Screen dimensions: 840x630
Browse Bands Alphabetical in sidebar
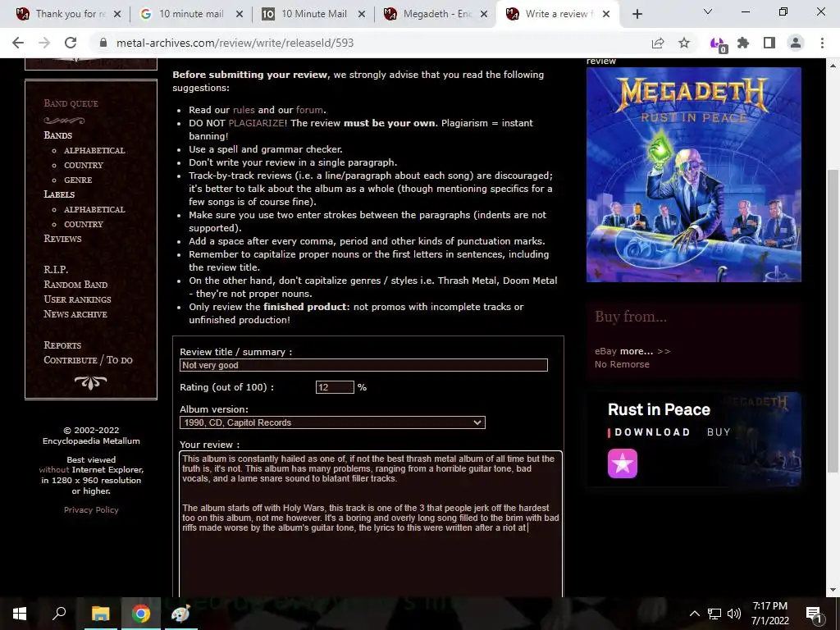point(94,151)
